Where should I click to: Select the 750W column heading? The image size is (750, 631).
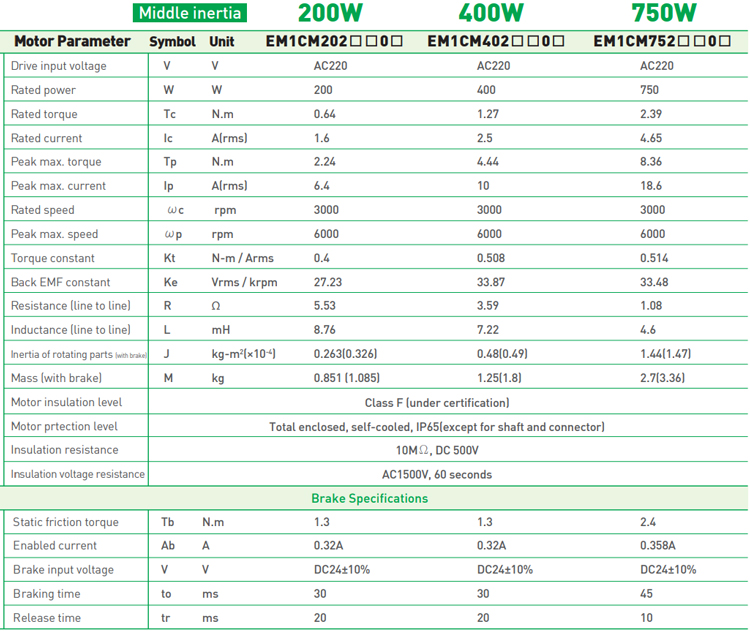pyautogui.click(x=664, y=13)
